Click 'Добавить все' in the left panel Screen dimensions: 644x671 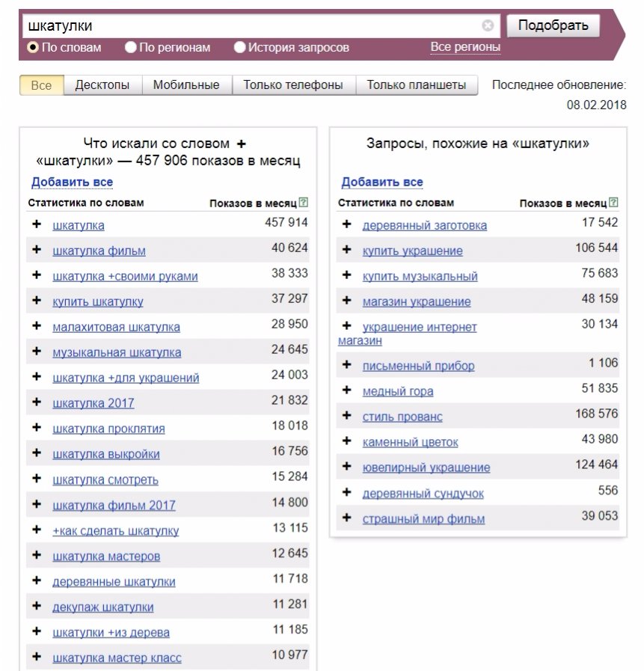click(72, 182)
